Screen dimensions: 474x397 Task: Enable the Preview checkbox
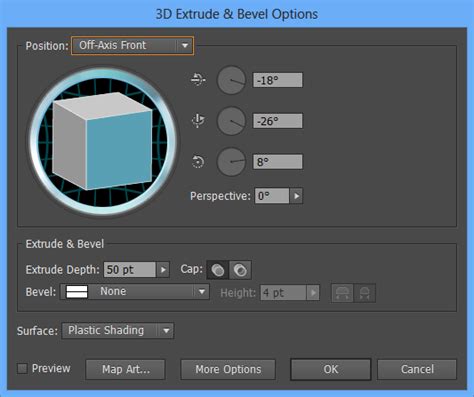point(22,369)
